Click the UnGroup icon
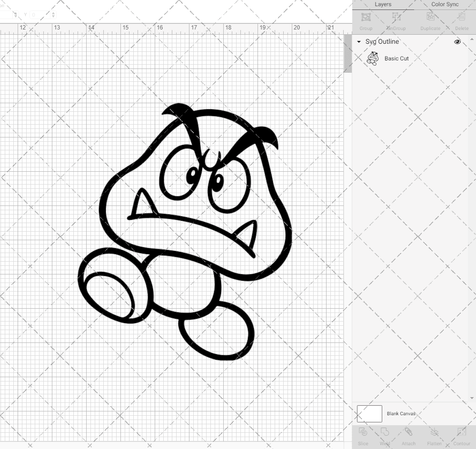 coord(397,20)
